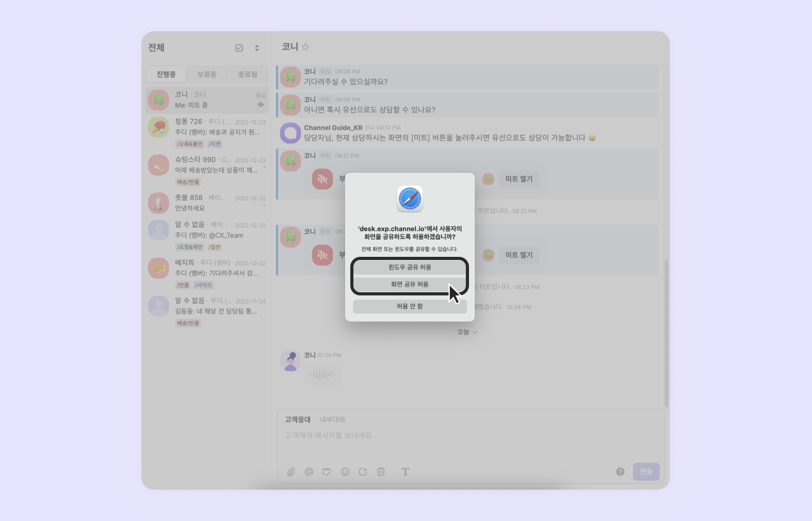Viewport: 812px width, 521px height.
Task: Click the @ mention icon
Action: coord(309,472)
